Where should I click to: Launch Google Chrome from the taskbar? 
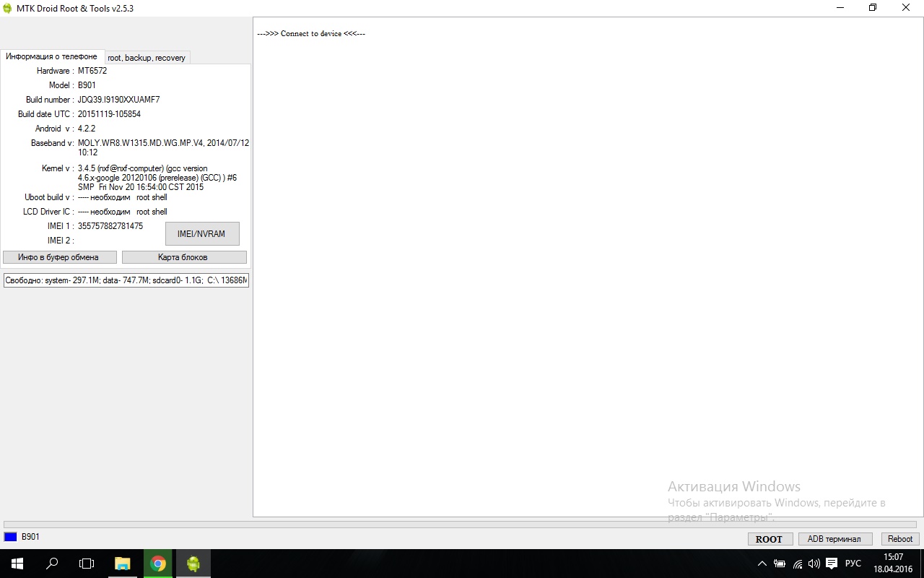pyautogui.click(x=158, y=564)
